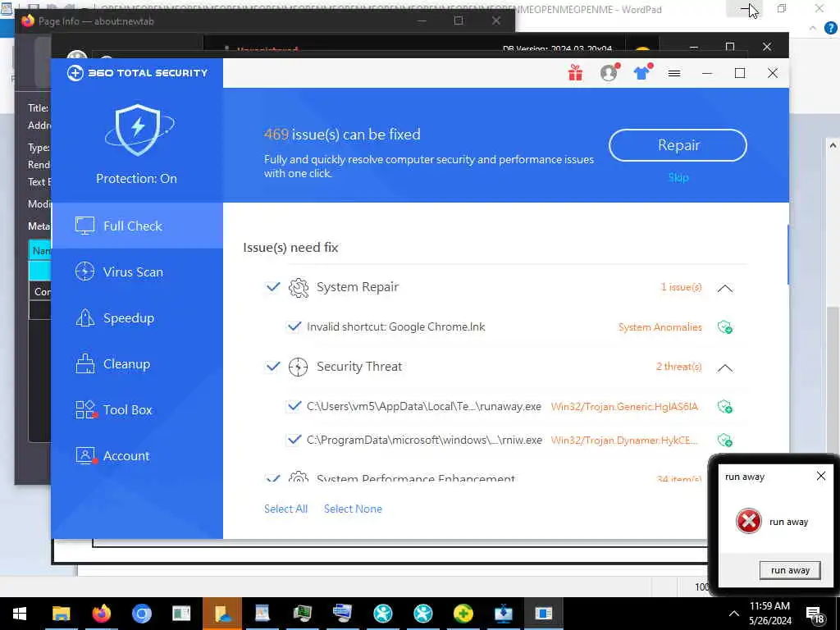Open the skin/theme shirt icon
The image size is (840, 630).
pos(641,73)
